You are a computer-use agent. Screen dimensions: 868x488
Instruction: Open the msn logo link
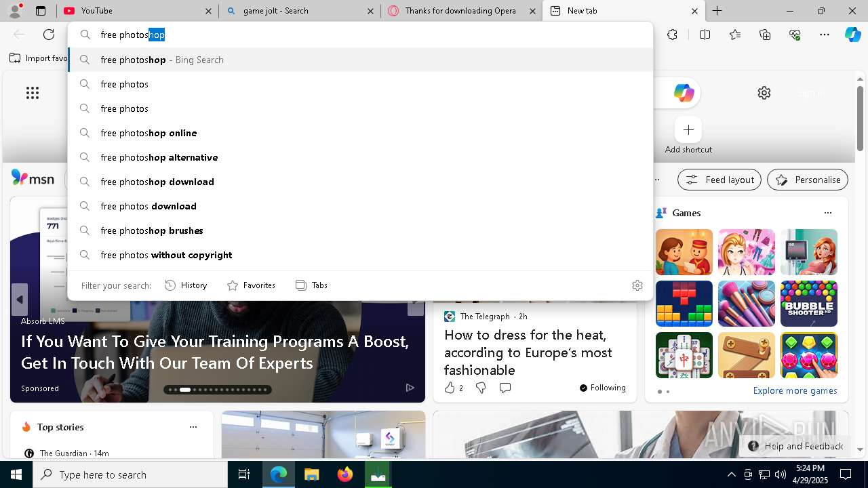click(33, 179)
